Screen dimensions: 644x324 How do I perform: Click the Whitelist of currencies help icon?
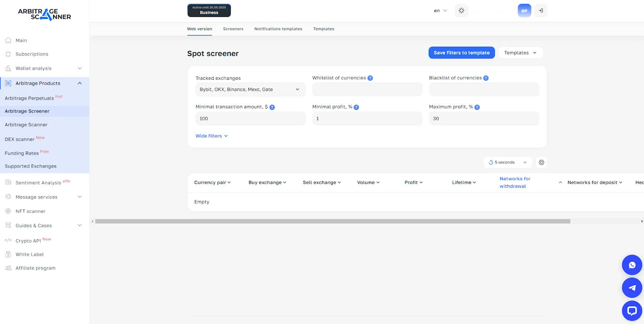pyautogui.click(x=370, y=78)
